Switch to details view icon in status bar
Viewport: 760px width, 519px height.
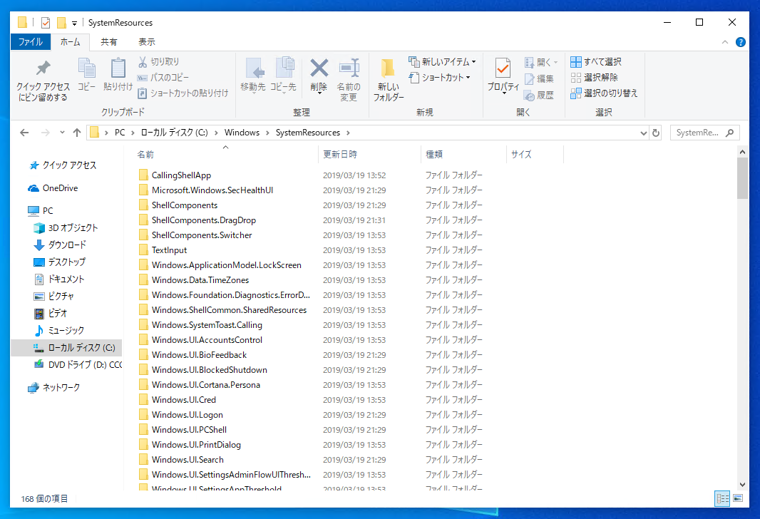722,498
